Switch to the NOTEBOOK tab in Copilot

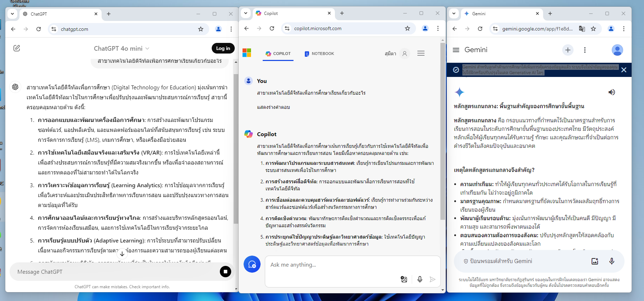pyautogui.click(x=319, y=54)
